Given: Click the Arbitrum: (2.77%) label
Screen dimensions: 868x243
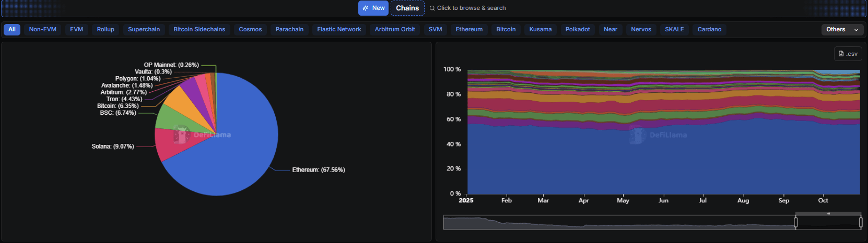Looking at the screenshot, I should [124, 92].
